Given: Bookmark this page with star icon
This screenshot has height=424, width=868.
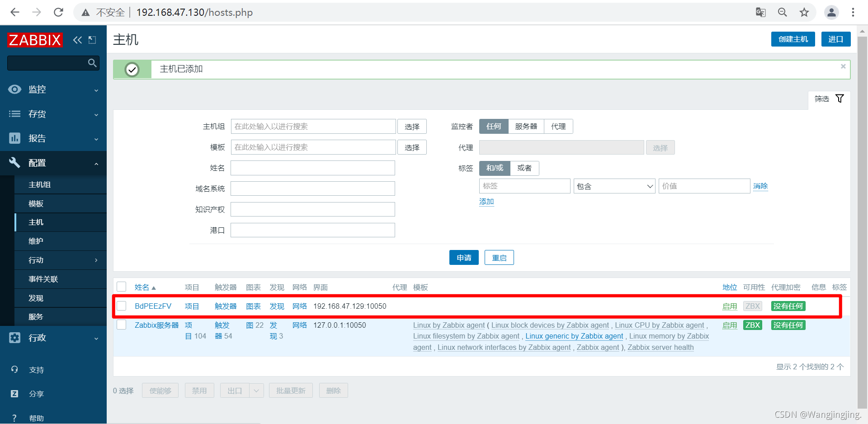Looking at the screenshot, I should point(804,12).
